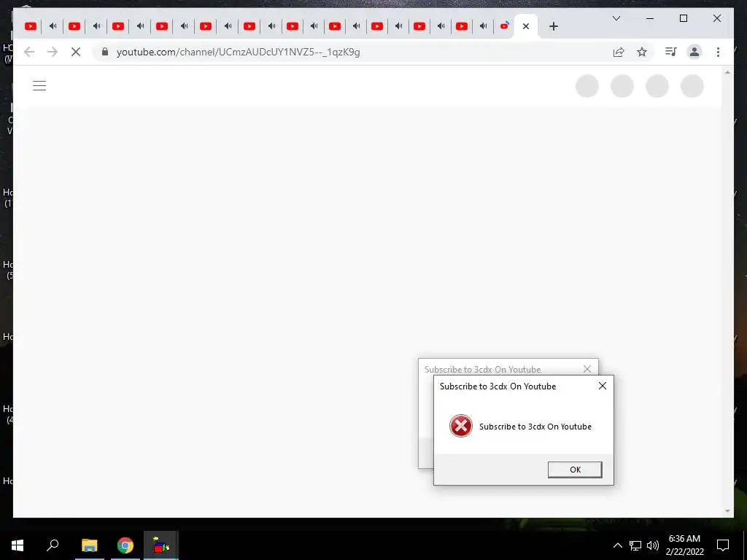The image size is (747, 560).
Task: Stop loading the page with the X button
Action: pos(76,52)
